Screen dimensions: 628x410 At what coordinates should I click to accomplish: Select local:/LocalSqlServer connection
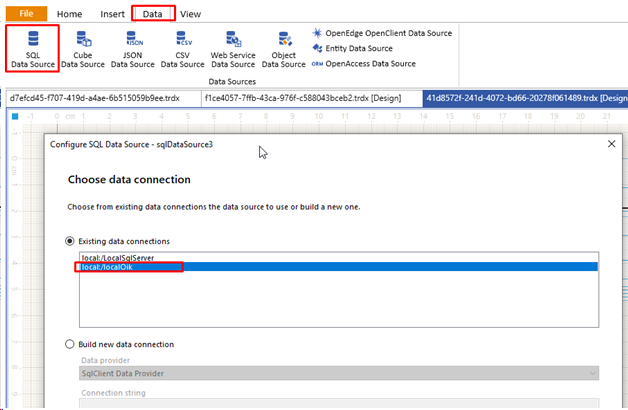[x=116, y=258]
